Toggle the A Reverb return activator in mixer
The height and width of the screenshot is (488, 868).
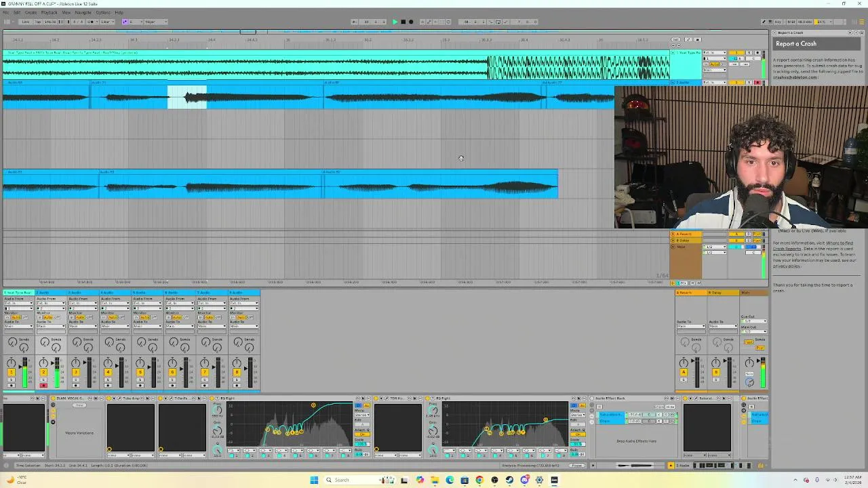pos(684,372)
